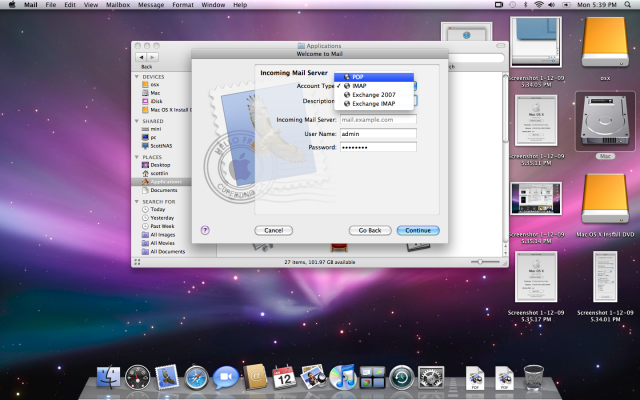Screen dimensions: 640x400
Task: Select All Movies in Finder sidebar
Action: click(x=161, y=243)
